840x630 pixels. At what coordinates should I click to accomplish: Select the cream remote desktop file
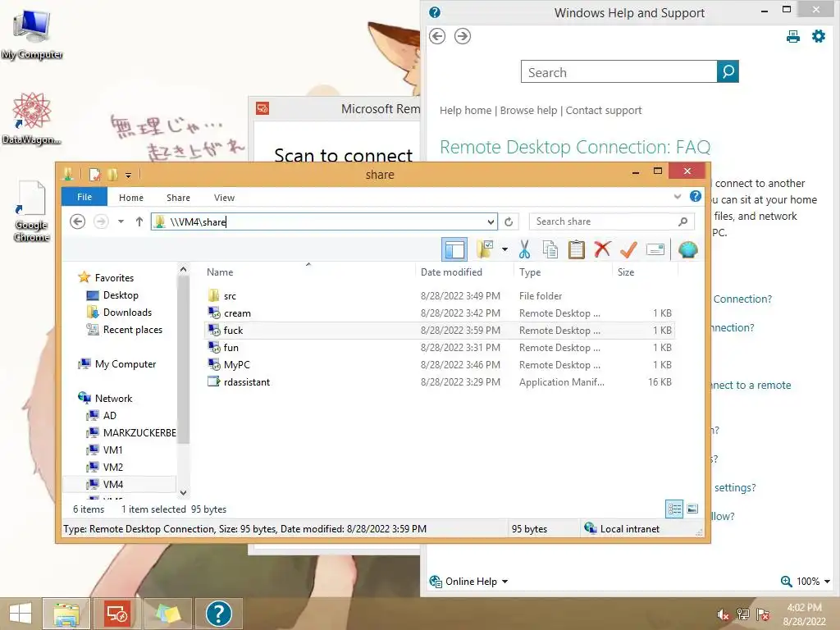click(237, 313)
